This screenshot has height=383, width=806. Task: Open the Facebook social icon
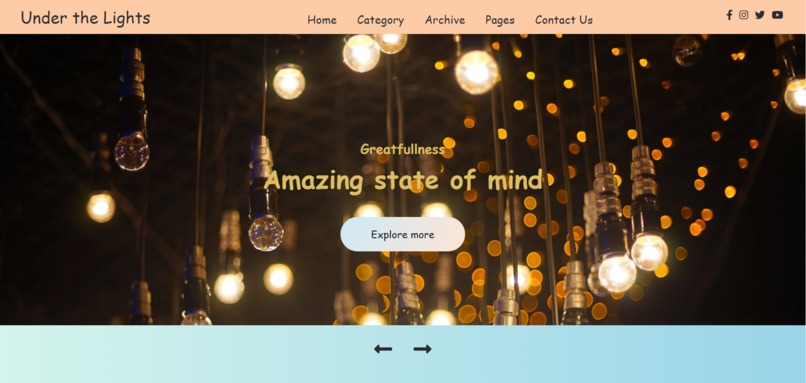point(729,15)
